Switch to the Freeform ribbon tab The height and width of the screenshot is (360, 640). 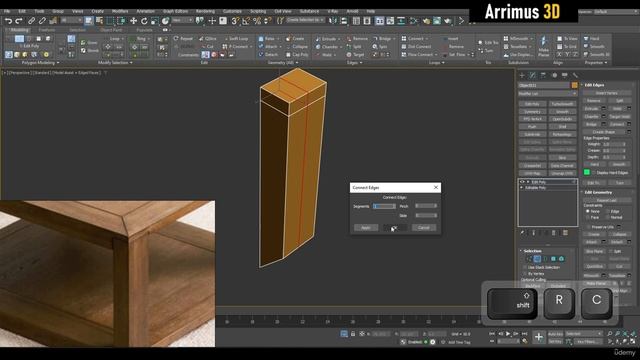click(x=47, y=30)
